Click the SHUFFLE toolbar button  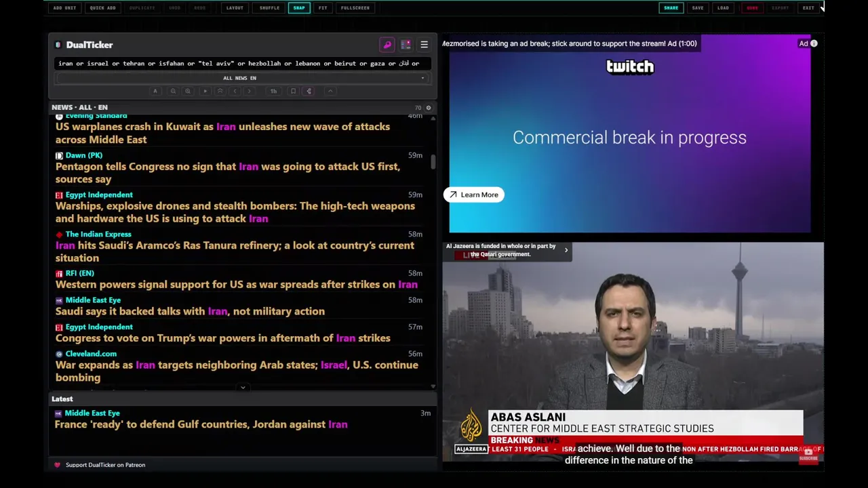click(269, 8)
